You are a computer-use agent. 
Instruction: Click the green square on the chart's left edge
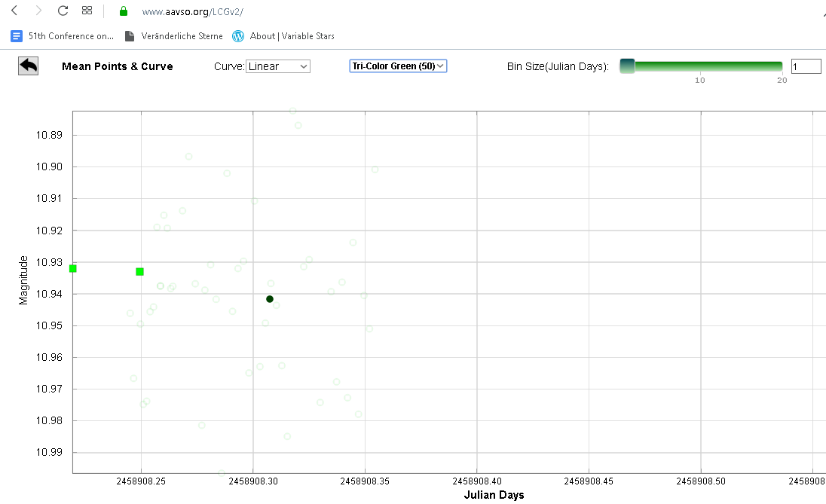pyautogui.click(x=73, y=268)
